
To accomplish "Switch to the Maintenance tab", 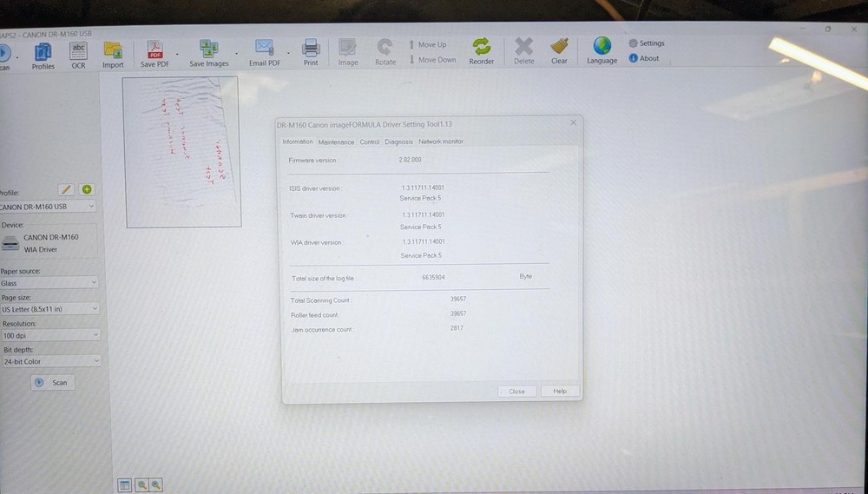I will [336, 142].
